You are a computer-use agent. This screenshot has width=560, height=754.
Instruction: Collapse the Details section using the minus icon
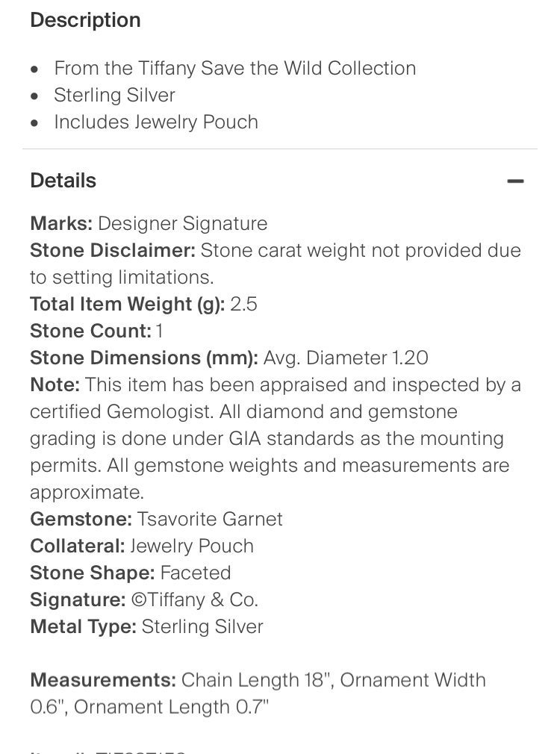(515, 181)
